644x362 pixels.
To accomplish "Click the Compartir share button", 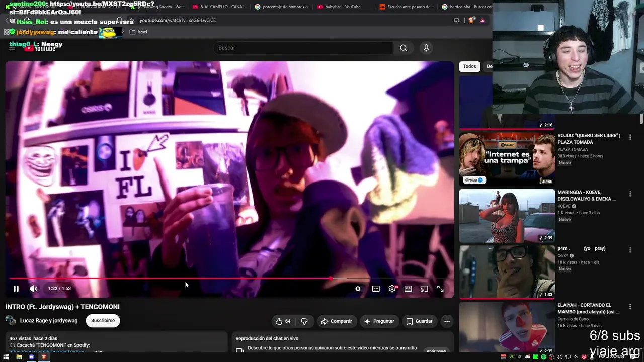I will click(336, 321).
